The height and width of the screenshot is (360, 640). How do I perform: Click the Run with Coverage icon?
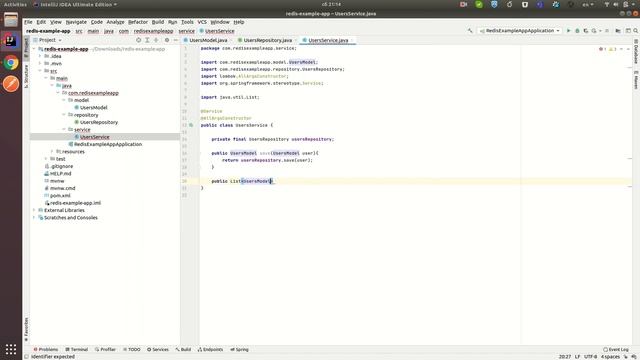point(586,31)
